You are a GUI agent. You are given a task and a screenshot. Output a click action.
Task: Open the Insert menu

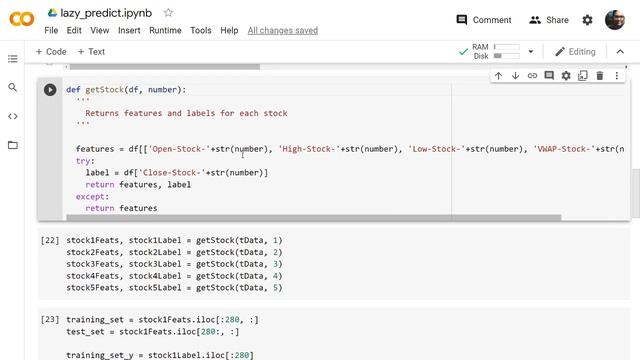[129, 30]
